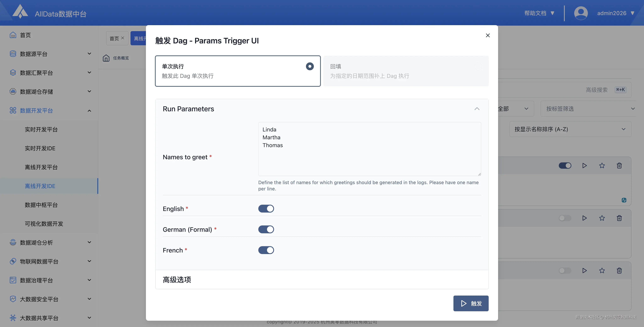Open 实时开发平台 in sidebar

coord(41,130)
